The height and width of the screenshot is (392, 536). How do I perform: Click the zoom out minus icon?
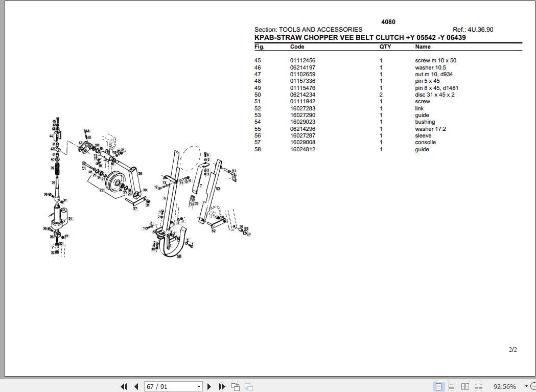[533, 386]
